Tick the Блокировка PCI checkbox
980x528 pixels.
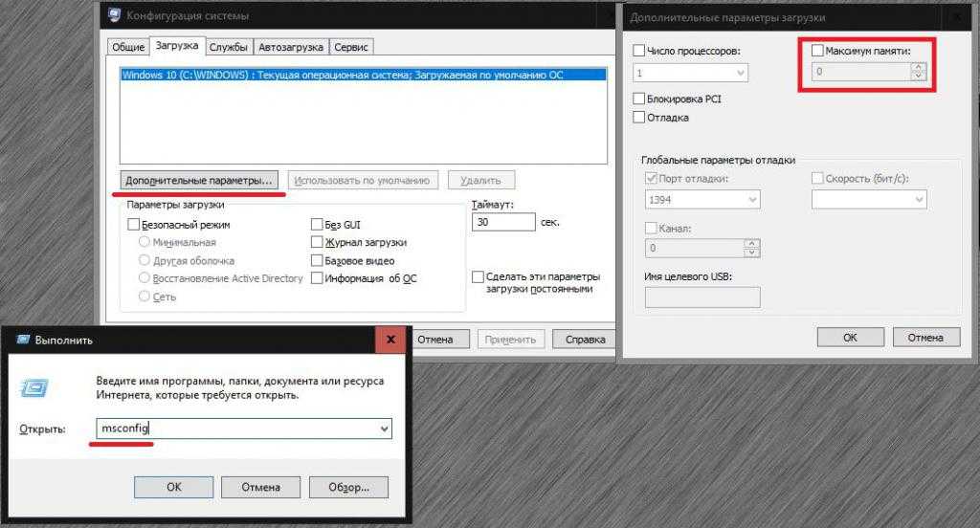639,99
